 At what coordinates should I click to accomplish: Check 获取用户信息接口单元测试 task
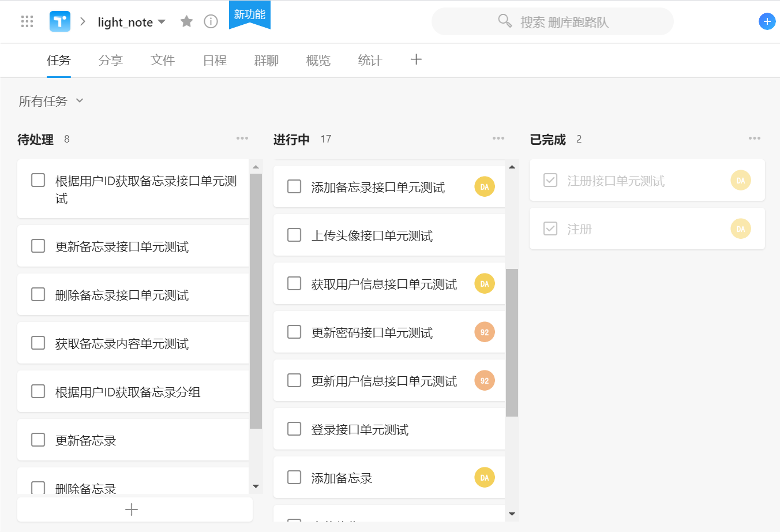point(294,283)
